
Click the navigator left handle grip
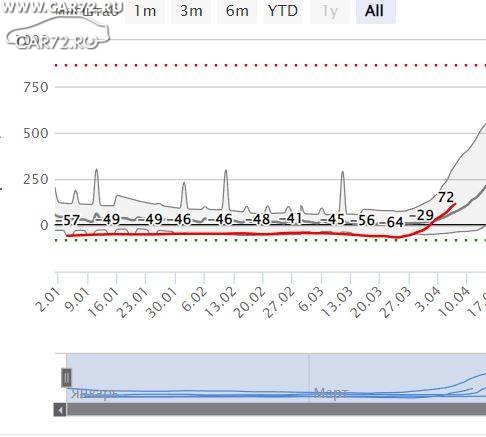tap(66, 378)
